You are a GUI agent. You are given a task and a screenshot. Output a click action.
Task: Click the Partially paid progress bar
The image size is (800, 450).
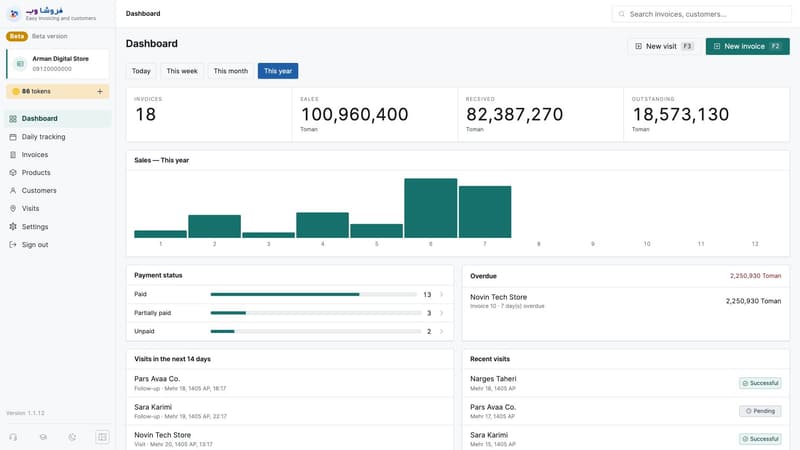[314, 313]
